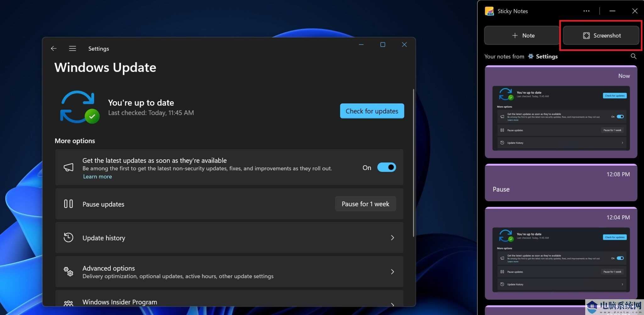Image resolution: width=644 pixels, height=315 pixels.
Task: Click 'Last checked: Today, 11:45 AM' text
Action: [151, 113]
